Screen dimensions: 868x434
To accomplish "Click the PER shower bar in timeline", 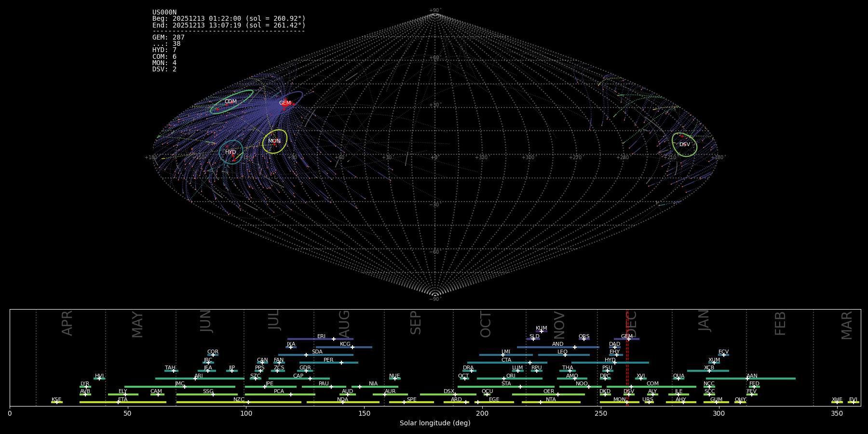I will 329,363.
